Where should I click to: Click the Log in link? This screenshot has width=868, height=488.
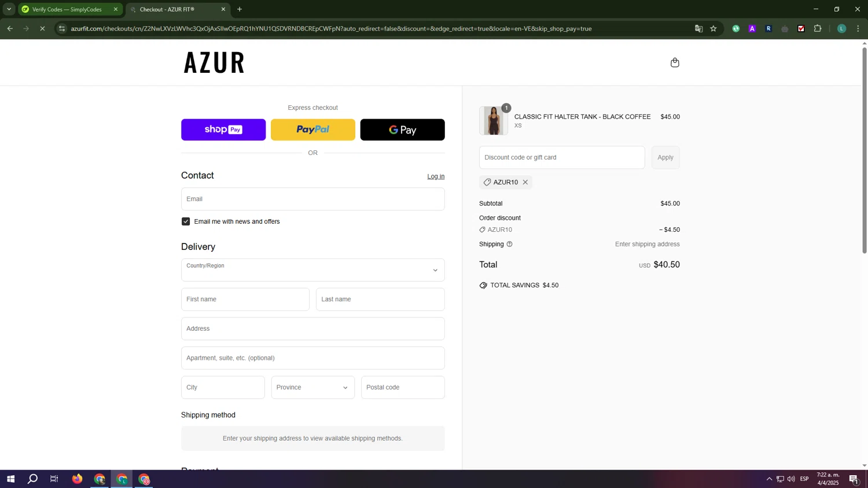coord(436,176)
